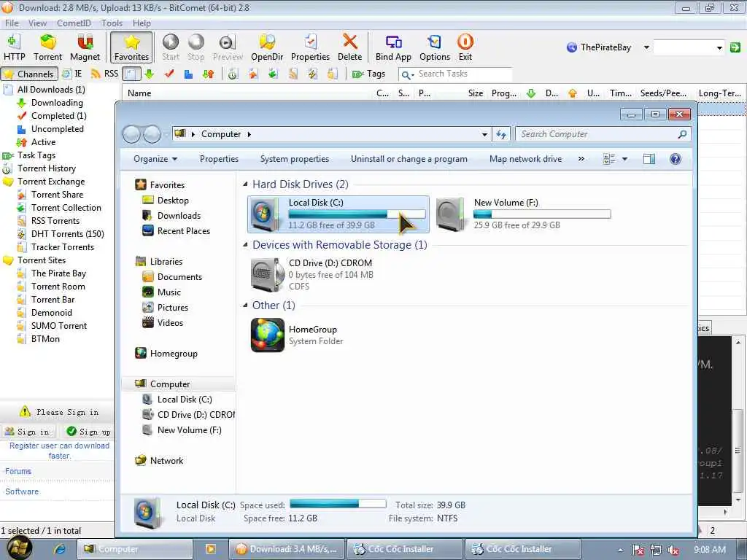The height and width of the screenshot is (560, 747).
Task: Click the Exit toolbar icon
Action: (x=465, y=47)
